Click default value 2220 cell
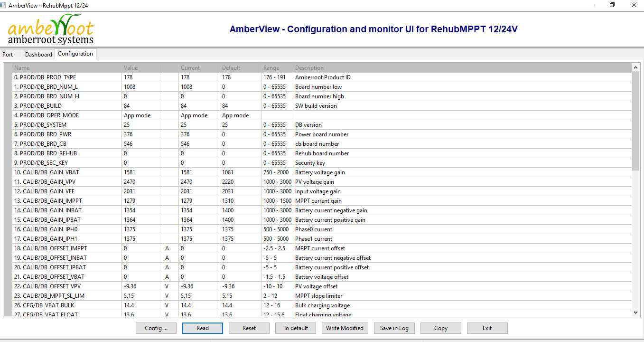Viewport: 644px width, 342px height. 241,182
